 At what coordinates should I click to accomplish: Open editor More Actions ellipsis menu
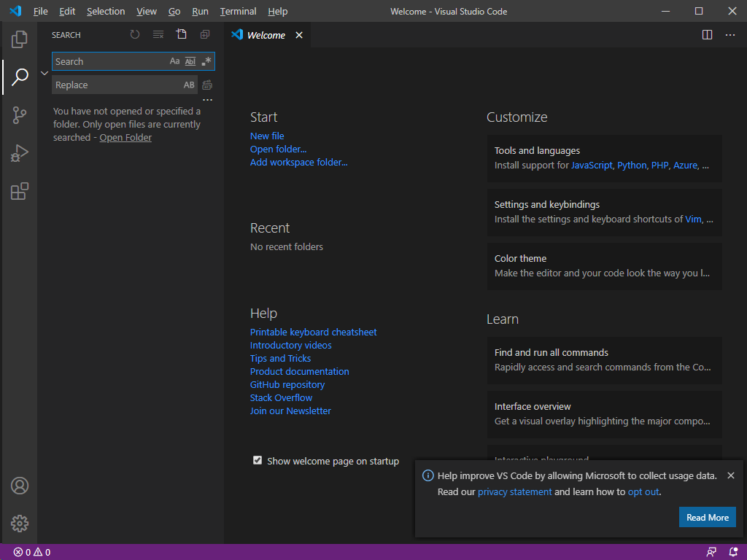730,35
